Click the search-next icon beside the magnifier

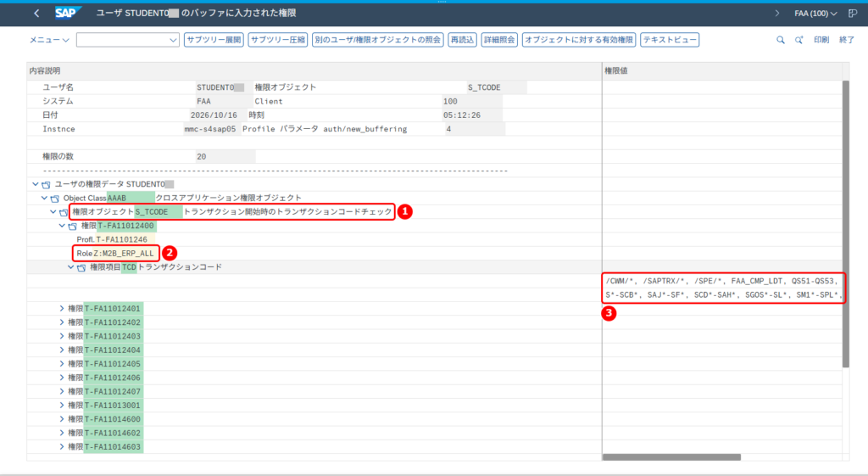coord(799,40)
